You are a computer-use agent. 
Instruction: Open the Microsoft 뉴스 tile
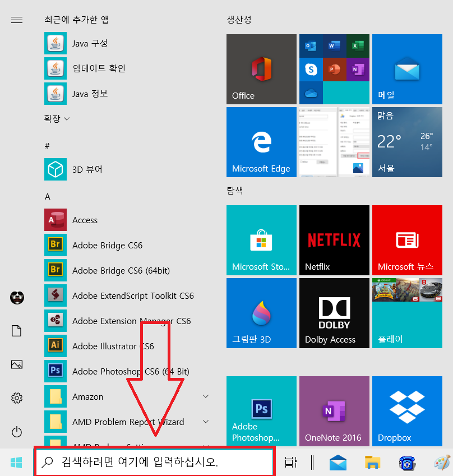pyautogui.click(x=407, y=240)
